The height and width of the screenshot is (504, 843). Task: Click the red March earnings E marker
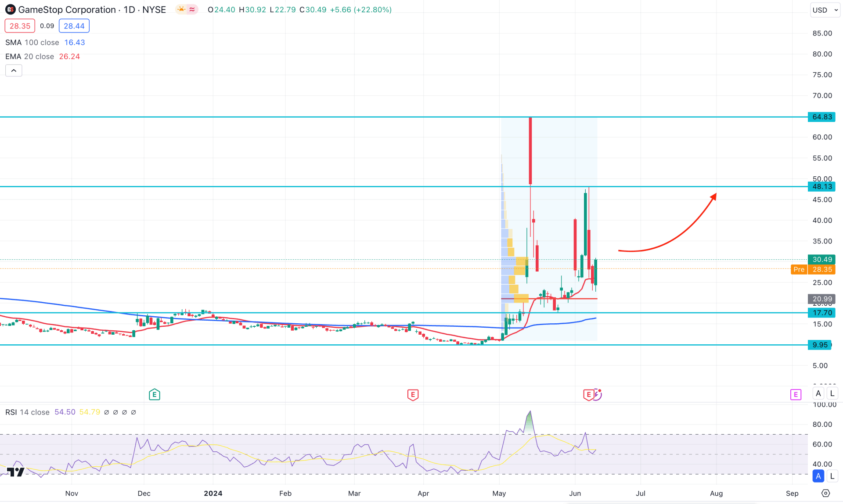tap(413, 395)
